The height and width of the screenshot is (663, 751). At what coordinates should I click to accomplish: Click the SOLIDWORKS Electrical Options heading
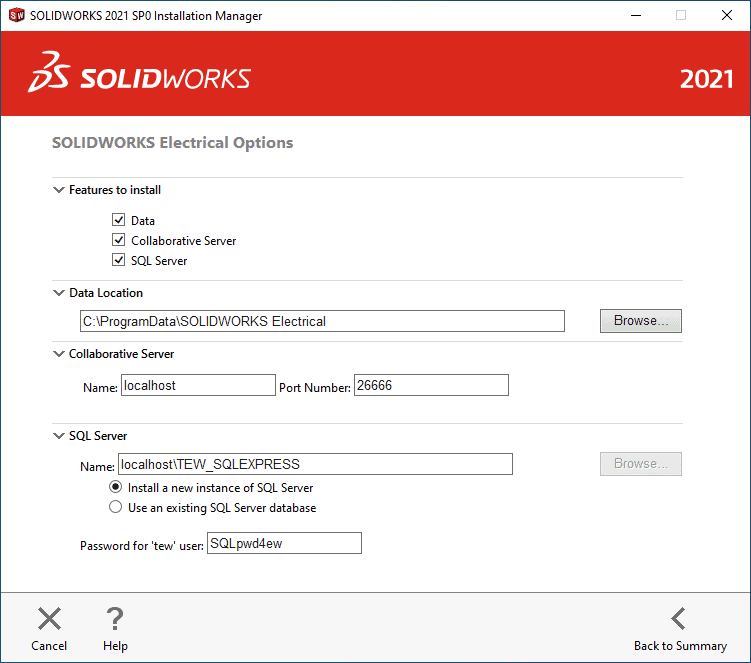pos(172,143)
